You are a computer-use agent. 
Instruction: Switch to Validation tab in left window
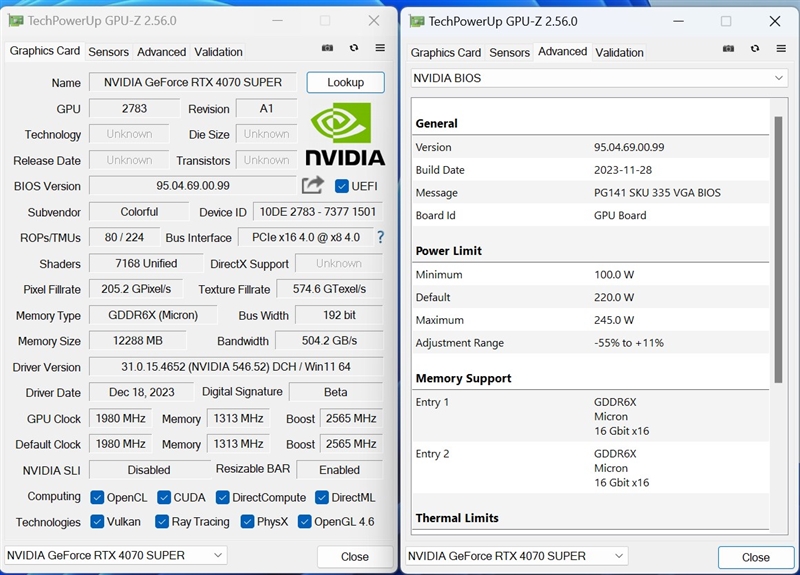click(218, 52)
